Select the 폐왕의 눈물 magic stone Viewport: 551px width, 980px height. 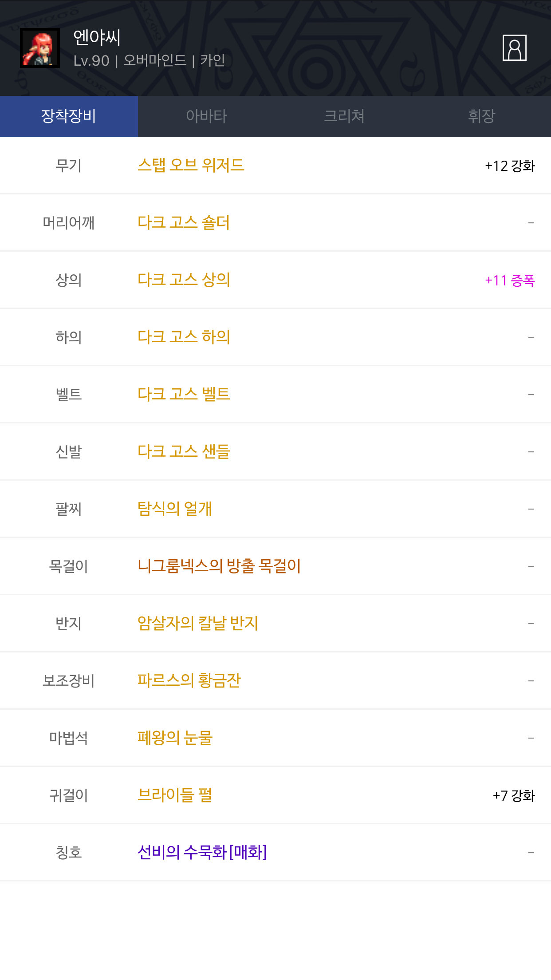pos(175,738)
